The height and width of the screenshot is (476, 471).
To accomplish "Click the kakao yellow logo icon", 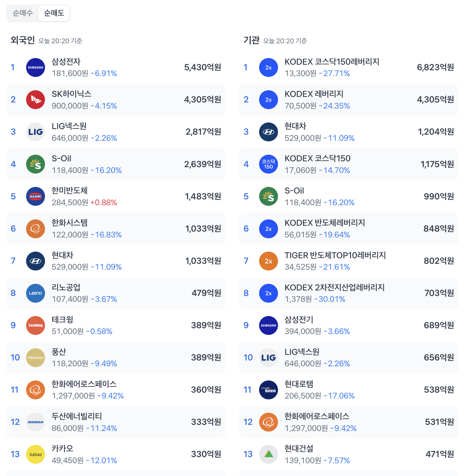I will point(36,454).
